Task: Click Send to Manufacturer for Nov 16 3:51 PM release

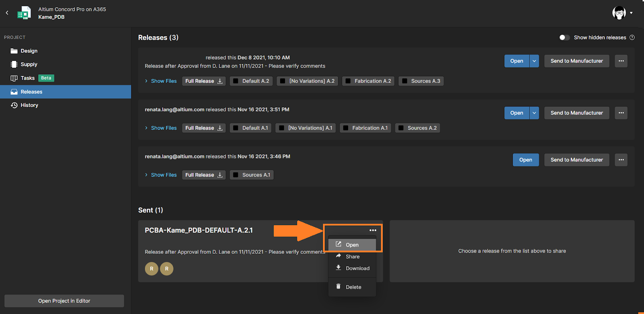Action: pyautogui.click(x=576, y=113)
